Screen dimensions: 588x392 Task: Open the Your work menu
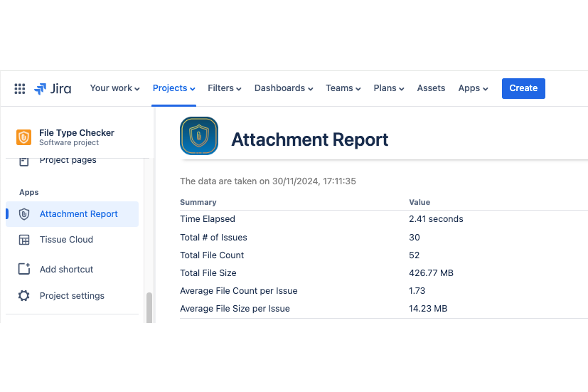(114, 88)
